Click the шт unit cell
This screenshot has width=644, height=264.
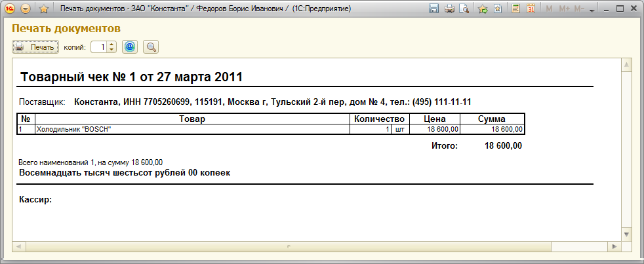coord(400,129)
